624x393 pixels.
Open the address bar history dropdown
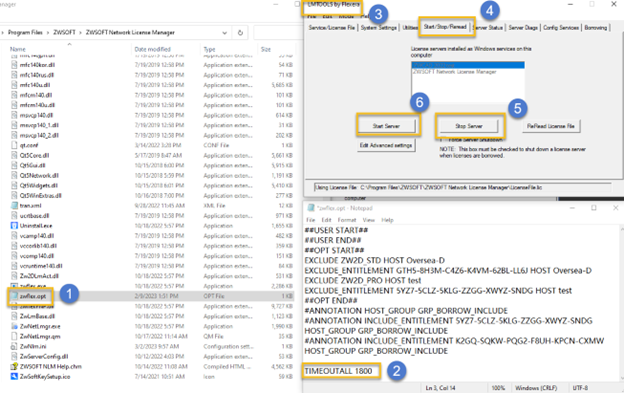[224, 33]
